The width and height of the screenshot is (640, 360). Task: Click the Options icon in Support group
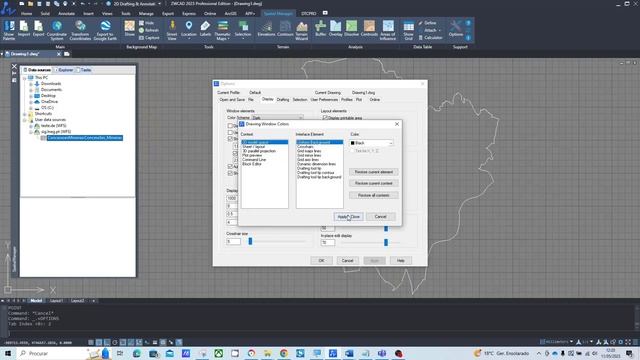(x=456, y=29)
